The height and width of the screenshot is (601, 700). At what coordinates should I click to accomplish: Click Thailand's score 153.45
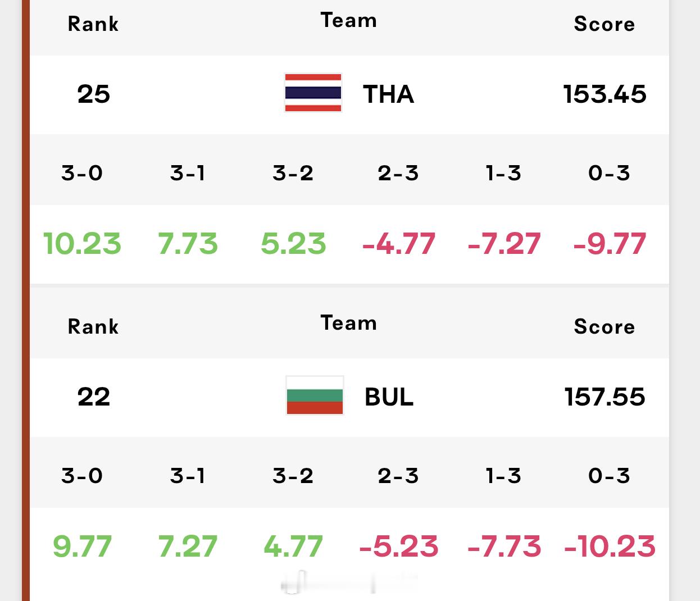pos(605,94)
